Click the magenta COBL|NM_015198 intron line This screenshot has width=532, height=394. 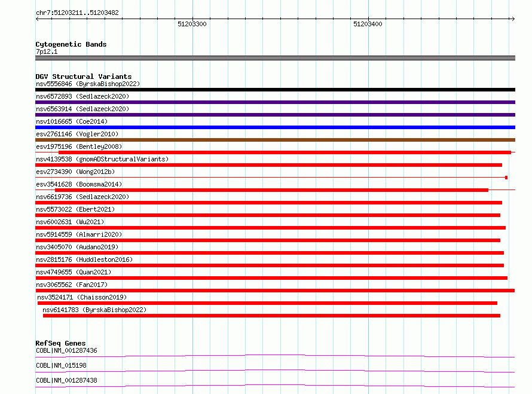coord(275,370)
